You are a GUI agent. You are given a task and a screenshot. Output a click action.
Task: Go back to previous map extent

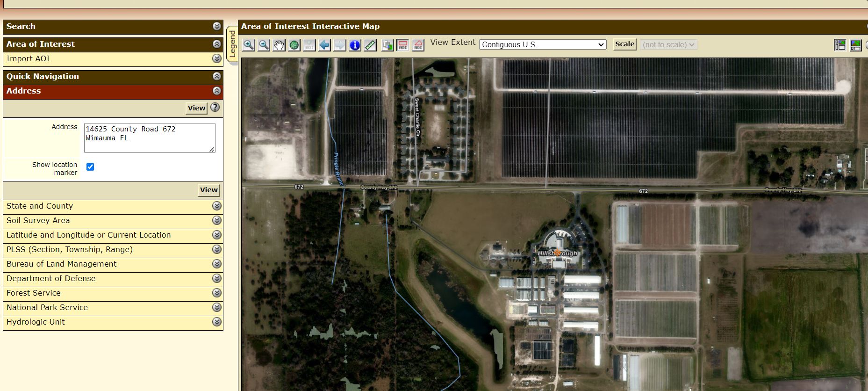pos(324,45)
